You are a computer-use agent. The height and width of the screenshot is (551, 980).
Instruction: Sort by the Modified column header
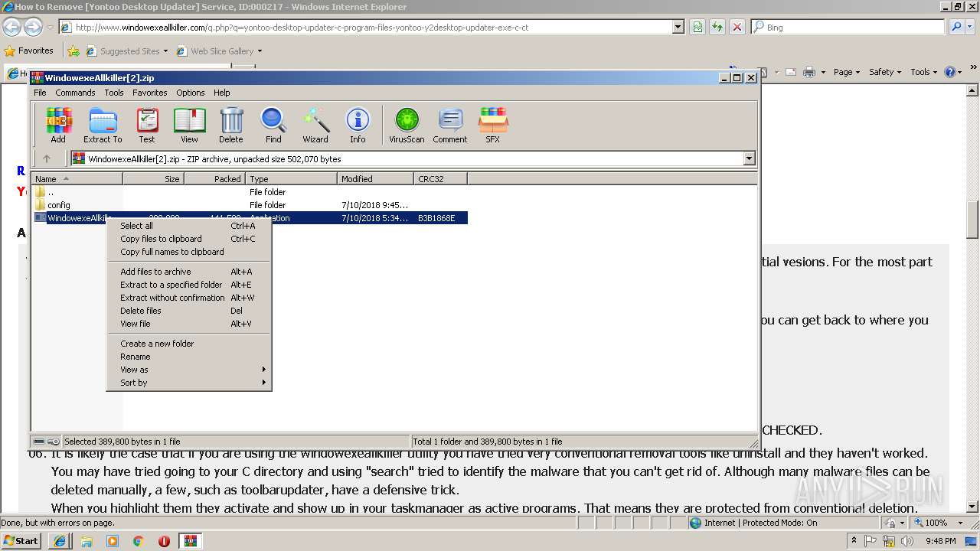pos(375,179)
